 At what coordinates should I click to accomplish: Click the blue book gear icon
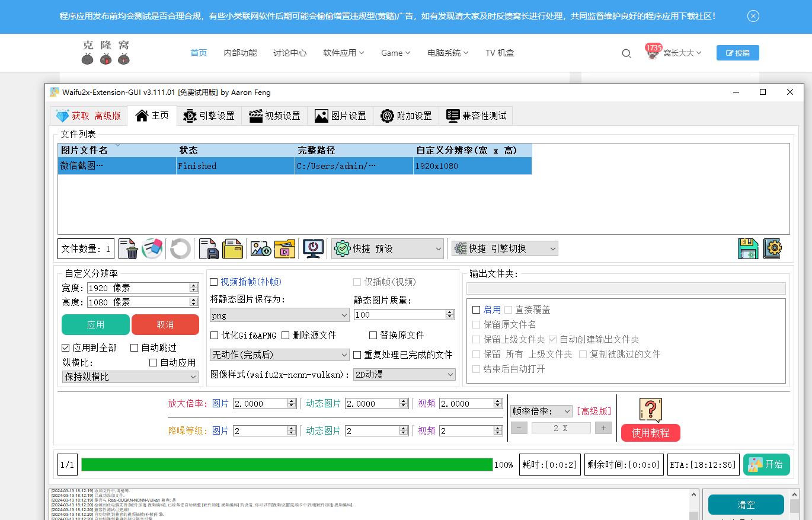point(772,248)
